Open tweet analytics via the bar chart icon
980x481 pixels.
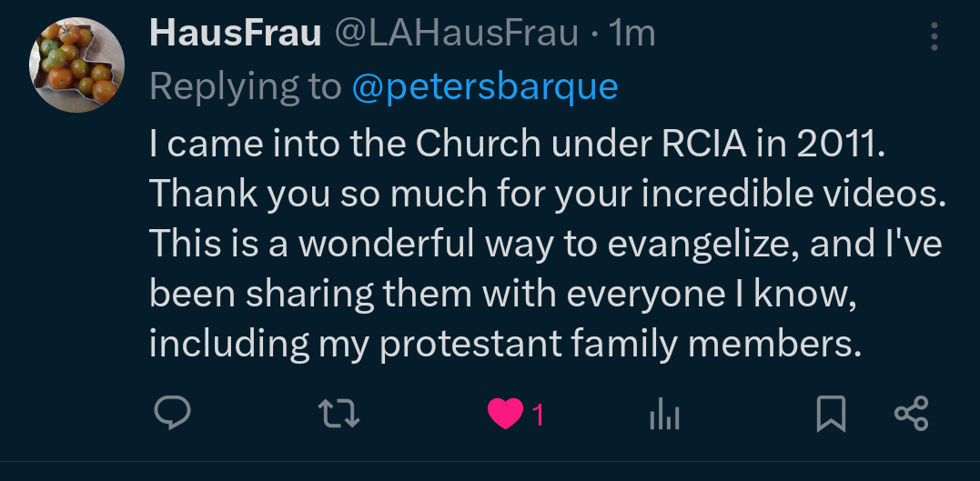(664, 415)
